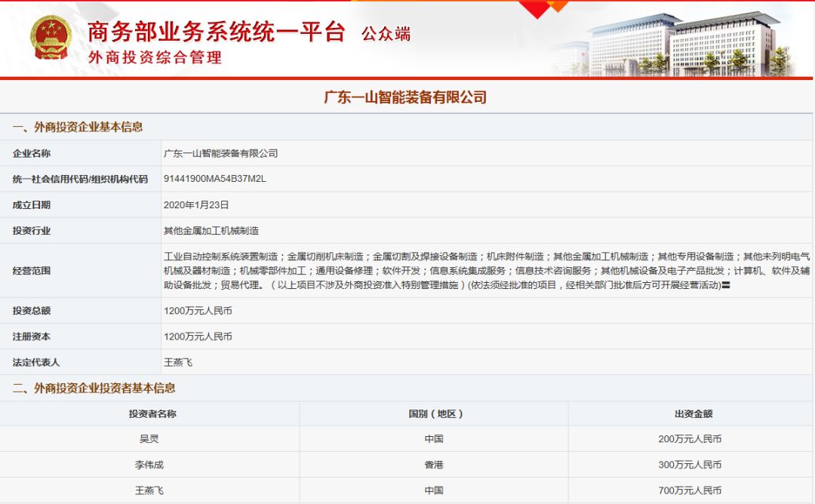Image resolution: width=815 pixels, height=504 pixels.
Task: Select the 企业名称 value 广东一山智能装备有限公司
Action: (x=221, y=153)
